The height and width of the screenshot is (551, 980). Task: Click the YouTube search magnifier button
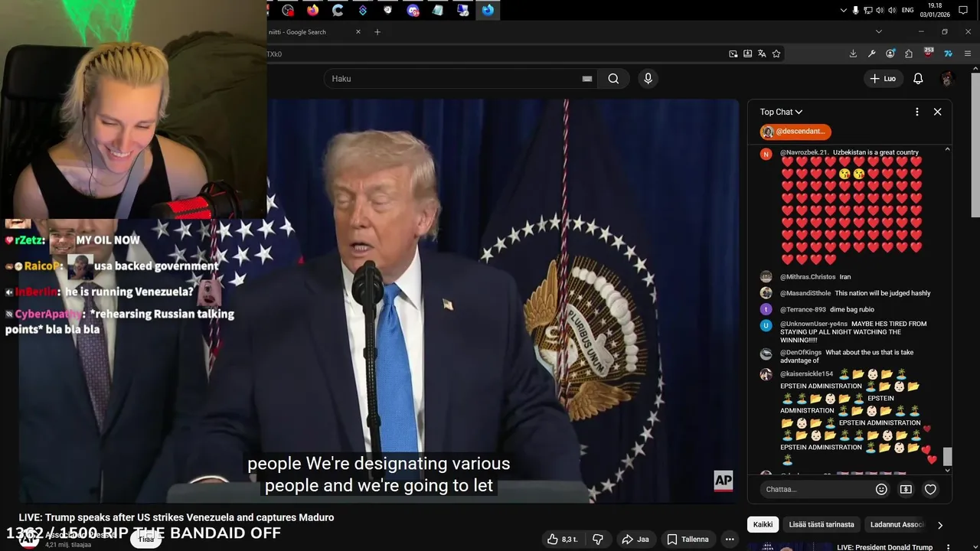pyautogui.click(x=613, y=79)
